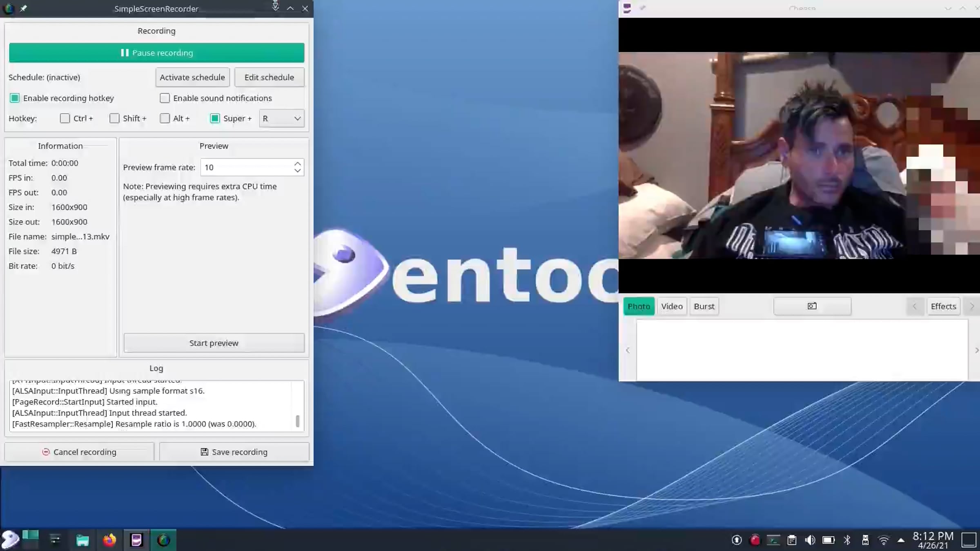Click next effects page arrow in Cheese
Image resolution: width=980 pixels, height=551 pixels.
(x=972, y=306)
